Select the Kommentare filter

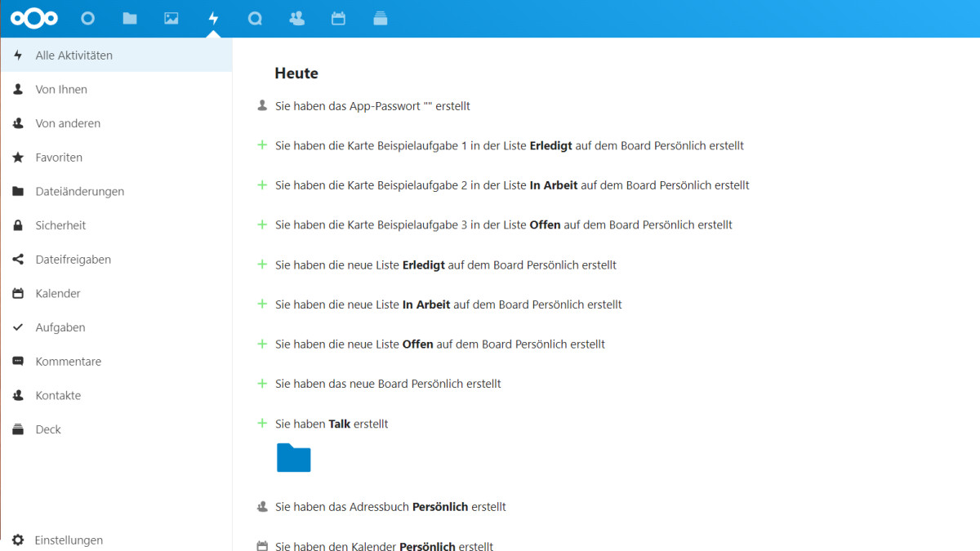(116, 362)
